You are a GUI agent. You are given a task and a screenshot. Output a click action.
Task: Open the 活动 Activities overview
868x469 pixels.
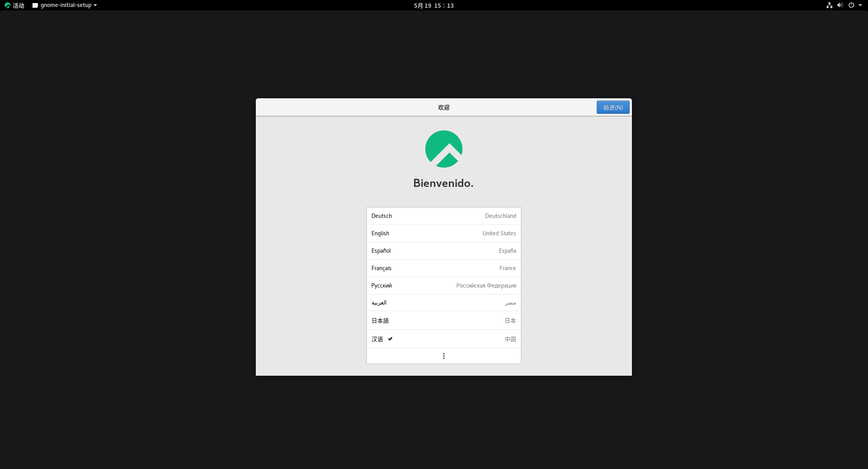click(14, 5)
